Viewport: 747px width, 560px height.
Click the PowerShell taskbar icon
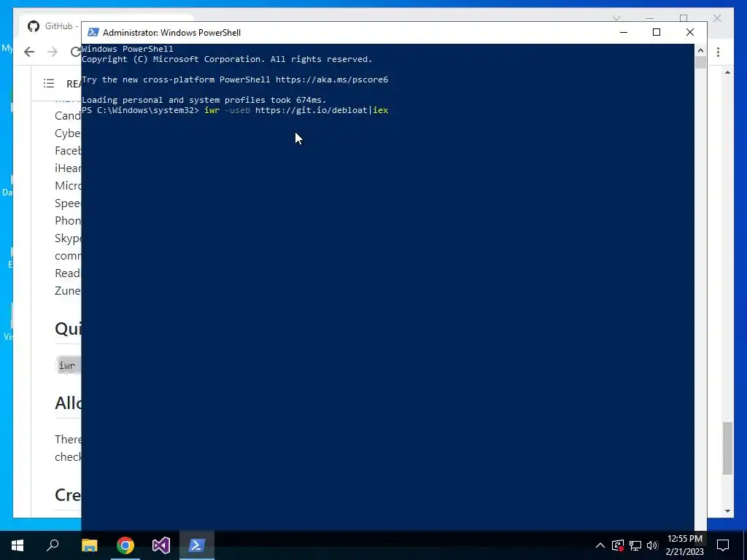coord(197,545)
